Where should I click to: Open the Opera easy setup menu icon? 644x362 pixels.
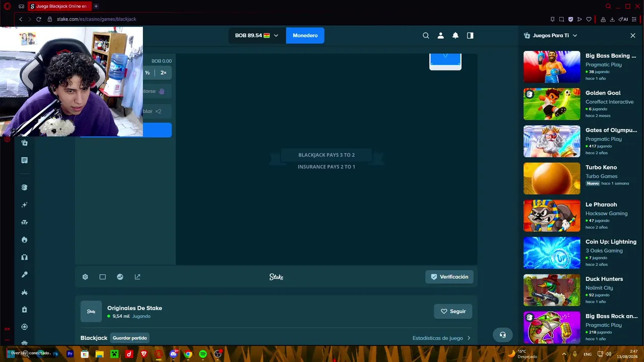tap(634, 19)
